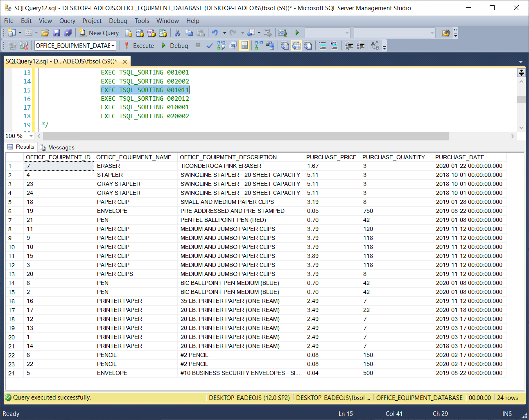Image resolution: width=529 pixels, height=420 pixels.
Task: Click the Undo arrow icon
Action: click(214, 33)
